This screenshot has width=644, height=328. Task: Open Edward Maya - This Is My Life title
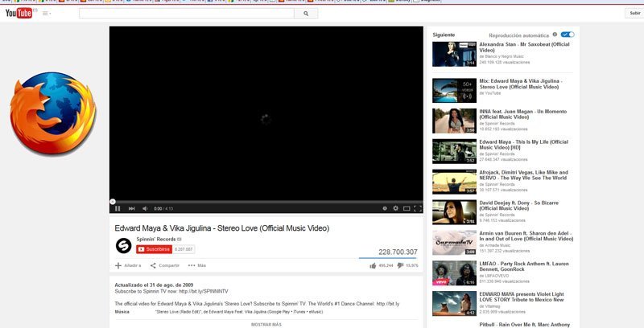[524, 145]
